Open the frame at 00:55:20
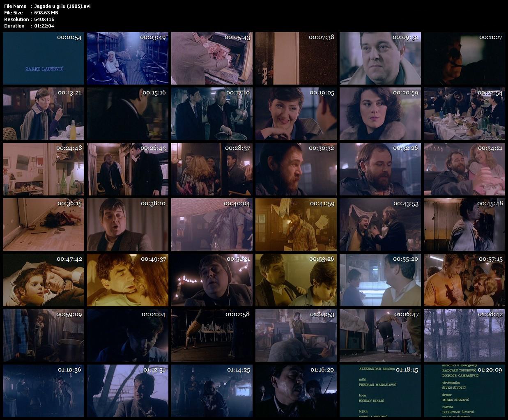 (380, 280)
